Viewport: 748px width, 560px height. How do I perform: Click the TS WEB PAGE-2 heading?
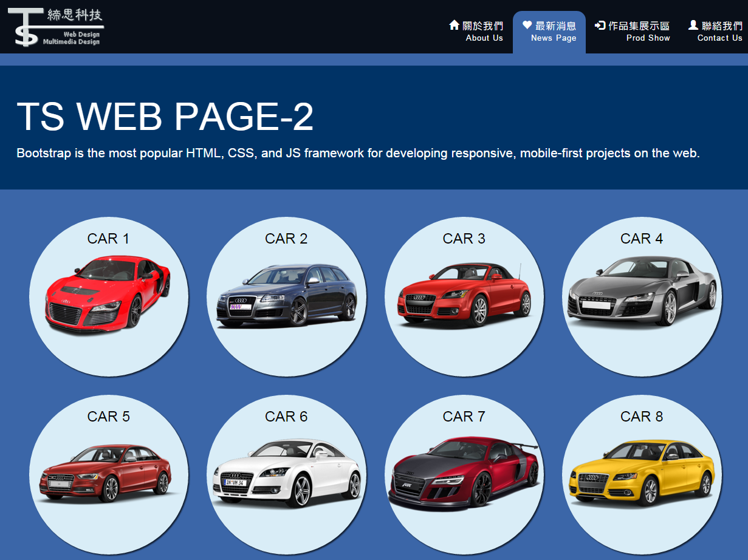[165, 116]
